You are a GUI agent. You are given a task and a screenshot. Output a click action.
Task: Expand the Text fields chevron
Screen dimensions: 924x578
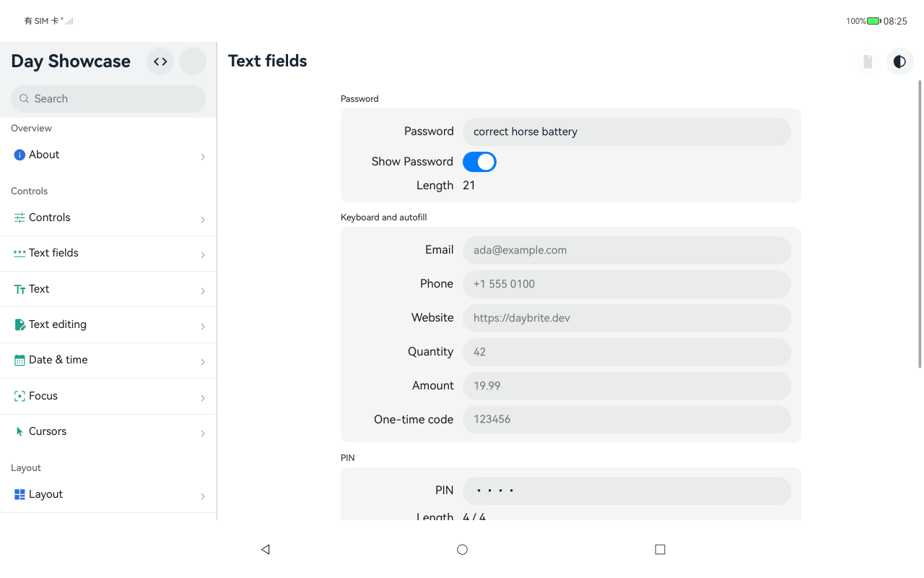pos(203,254)
